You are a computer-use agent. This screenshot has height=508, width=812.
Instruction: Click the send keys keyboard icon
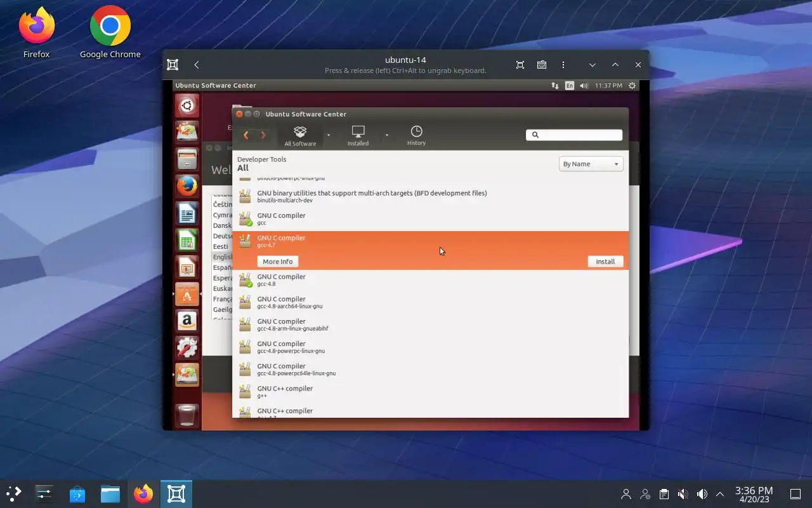pos(542,65)
